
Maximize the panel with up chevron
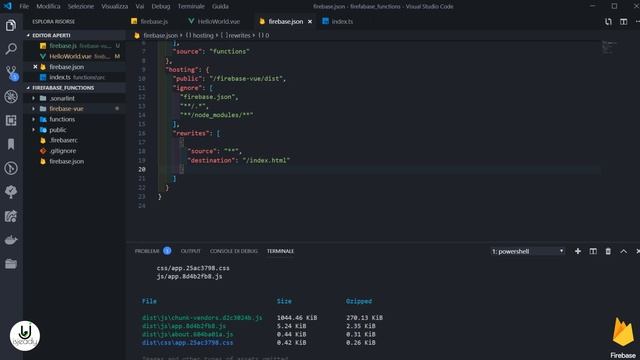point(624,251)
